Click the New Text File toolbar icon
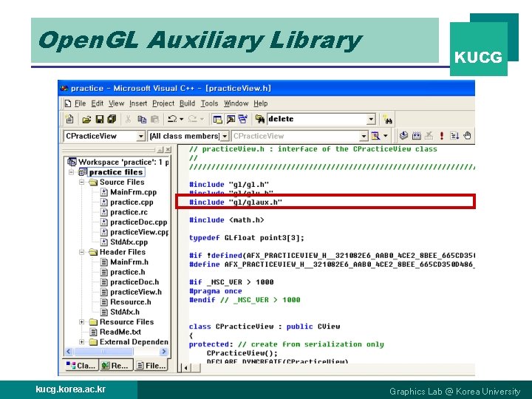Screen dimensions: 532x399 coord(69,119)
